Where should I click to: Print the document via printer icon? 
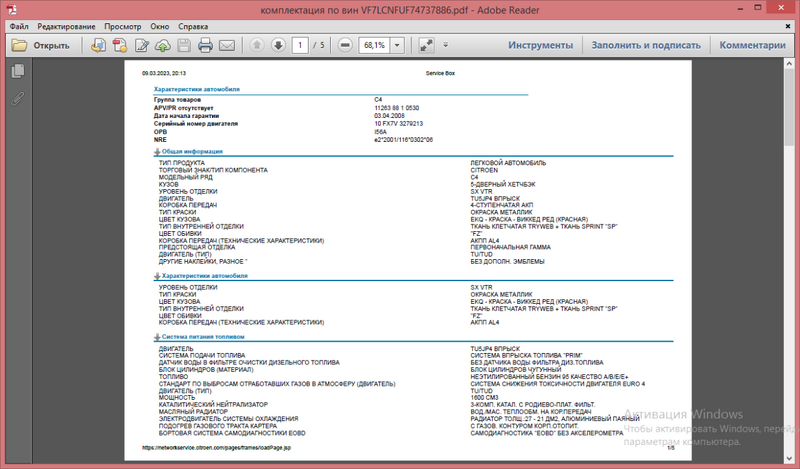coord(205,45)
